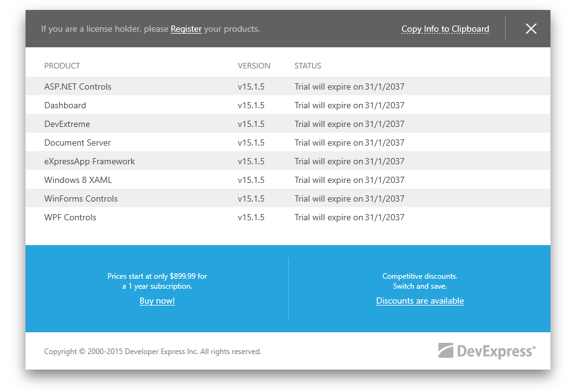Open the Discounts are available link
The image size is (576, 392).
pos(420,301)
